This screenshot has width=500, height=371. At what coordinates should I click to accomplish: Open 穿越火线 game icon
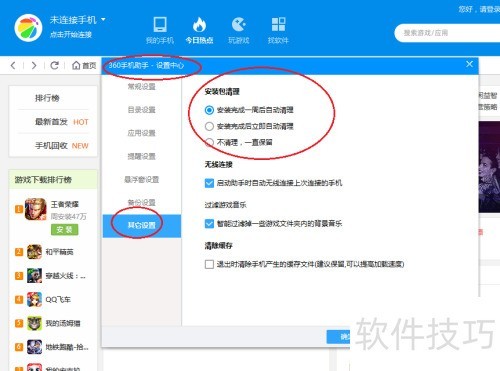34,276
